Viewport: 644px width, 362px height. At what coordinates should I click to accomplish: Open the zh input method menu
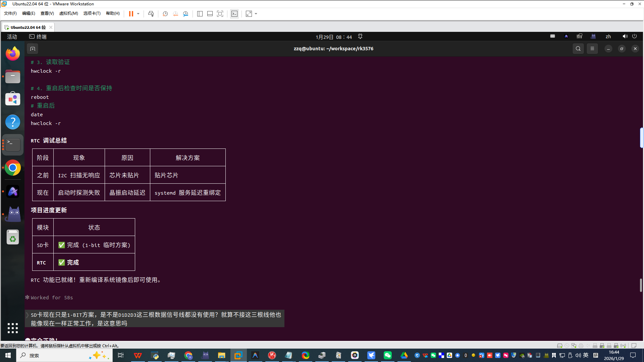[x=608, y=37]
